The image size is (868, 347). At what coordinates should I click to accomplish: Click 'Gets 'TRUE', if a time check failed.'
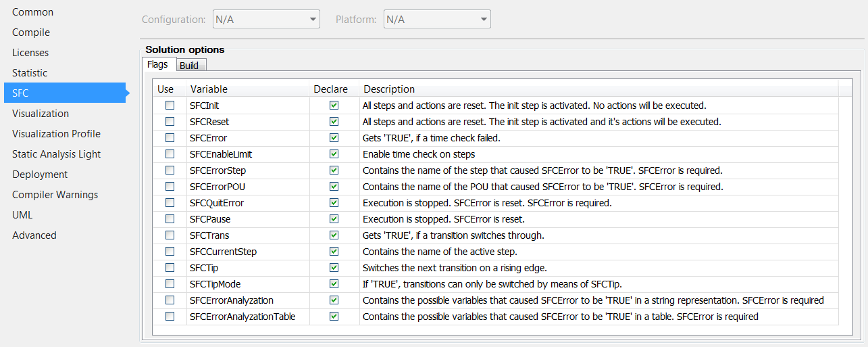click(x=432, y=138)
